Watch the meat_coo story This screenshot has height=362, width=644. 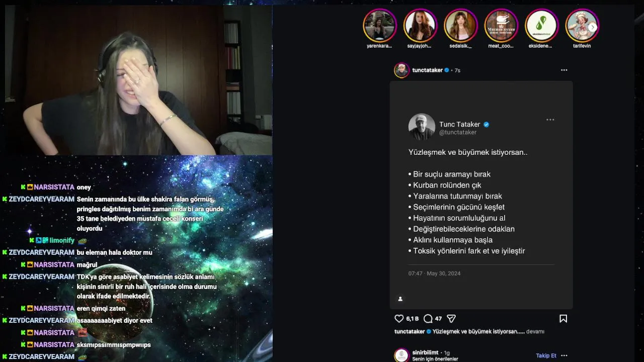click(x=501, y=26)
